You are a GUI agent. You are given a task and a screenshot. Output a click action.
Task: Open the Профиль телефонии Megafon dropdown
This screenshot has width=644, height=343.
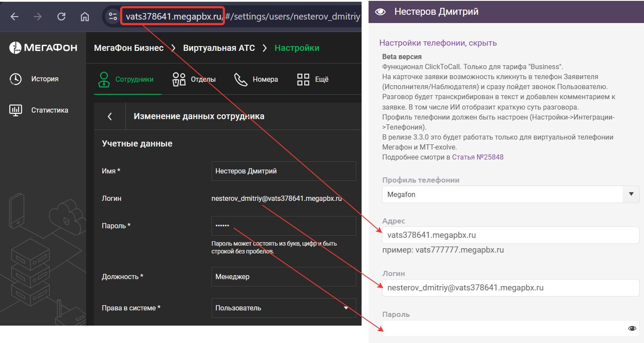(x=511, y=194)
